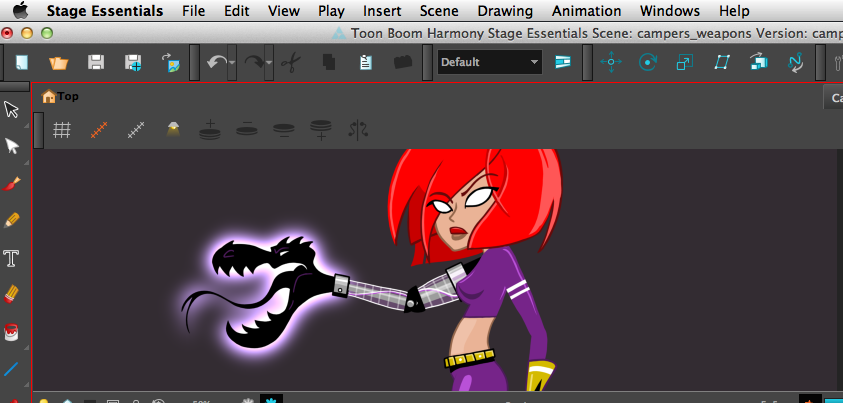Viewport: 843px width, 403px height.
Task: Open the Apple menu
Action: click(x=20, y=10)
